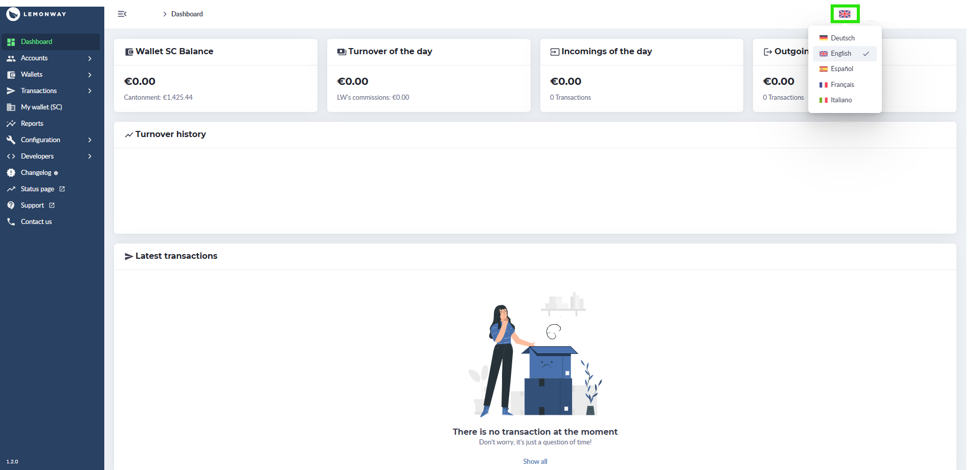Open My wallet (SC) page
The image size is (980, 470).
tap(41, 107)
